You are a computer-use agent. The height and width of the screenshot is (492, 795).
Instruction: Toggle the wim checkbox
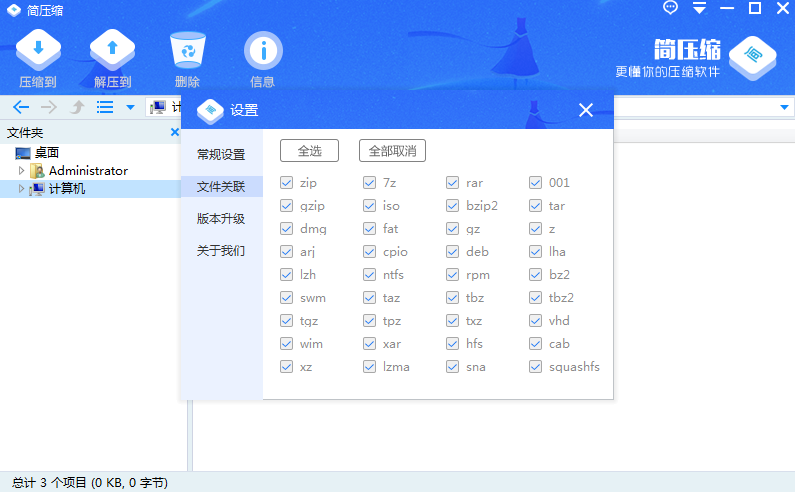point(286,344)
